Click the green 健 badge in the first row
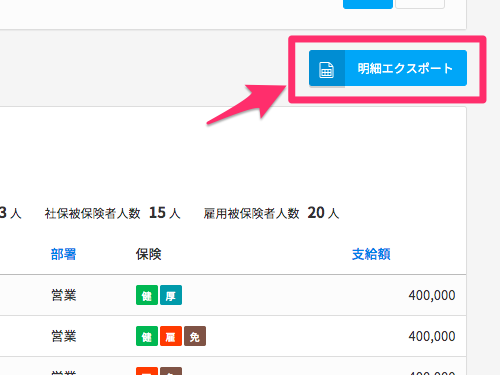 point(147,295)
